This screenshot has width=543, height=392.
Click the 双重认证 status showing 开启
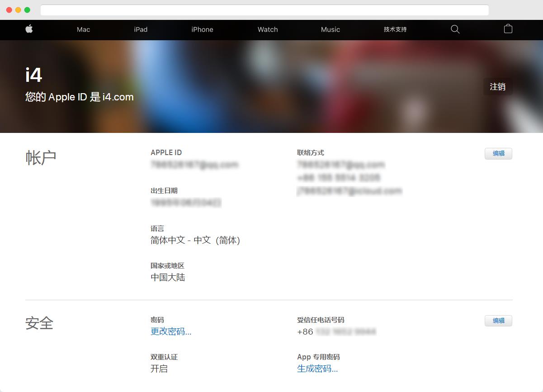160,368
